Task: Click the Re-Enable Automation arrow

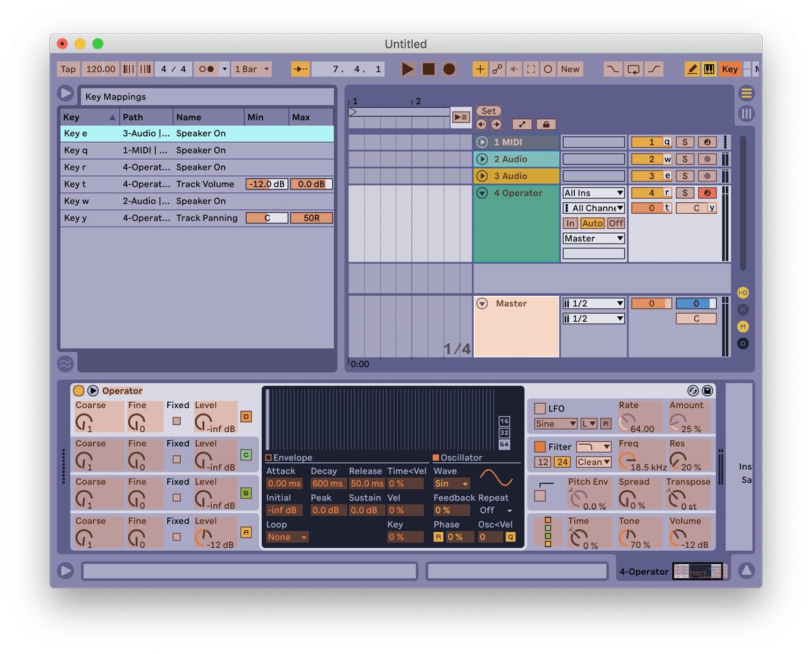Action: click(514, 69)
